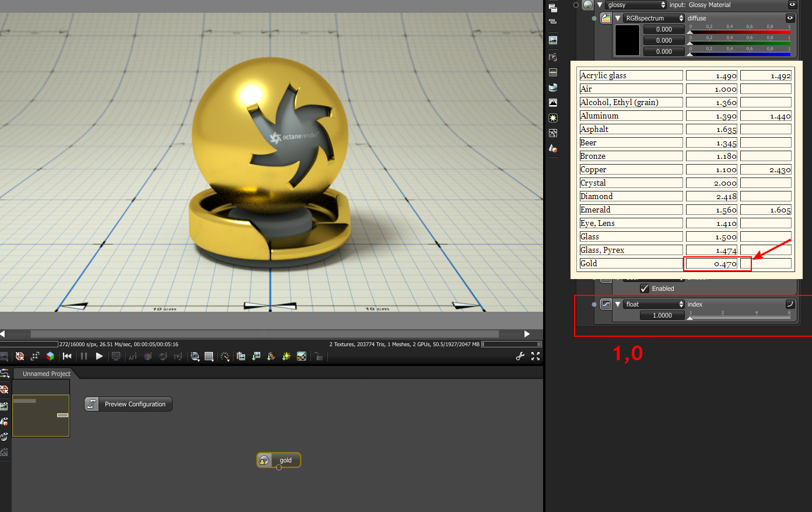Start the render with the play button
Screen dimensions: 812x512
point(99,356)
